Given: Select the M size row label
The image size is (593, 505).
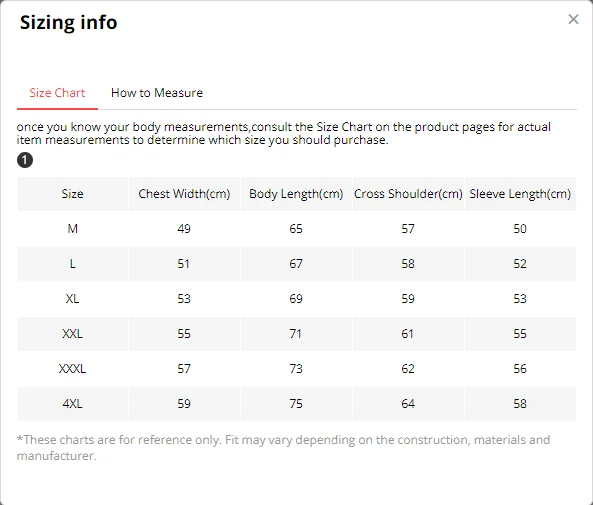Looking at the screenshot, I should [x=73, y=228].
